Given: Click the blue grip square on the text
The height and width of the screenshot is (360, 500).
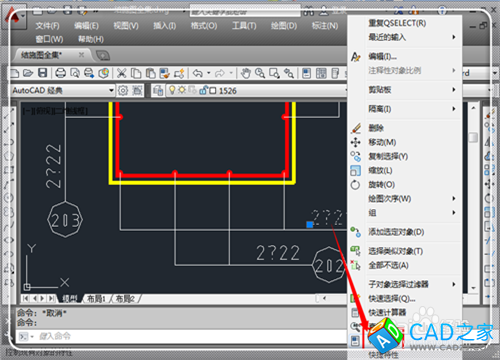Looking at the screenshot, I should point(310,225).
